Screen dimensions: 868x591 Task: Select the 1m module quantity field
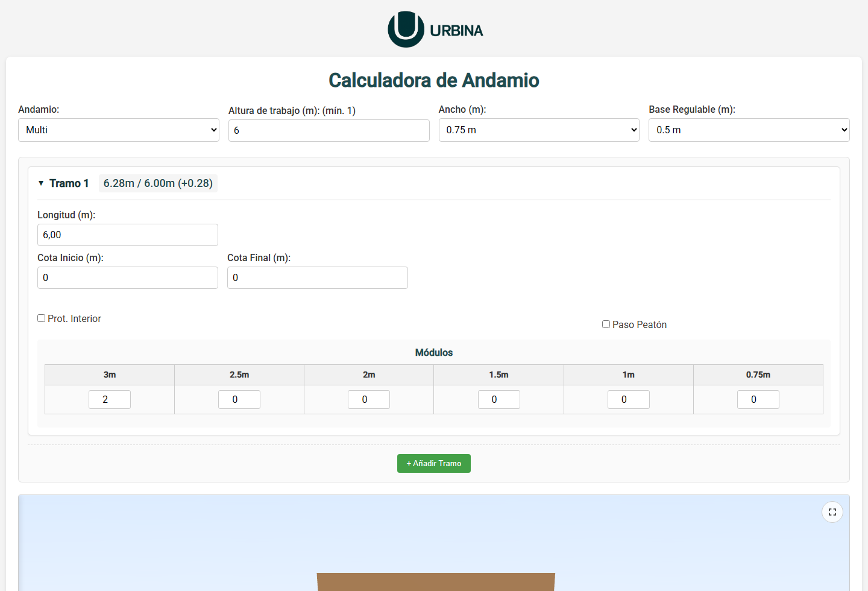pyautogui.click(x=629, y=400)
